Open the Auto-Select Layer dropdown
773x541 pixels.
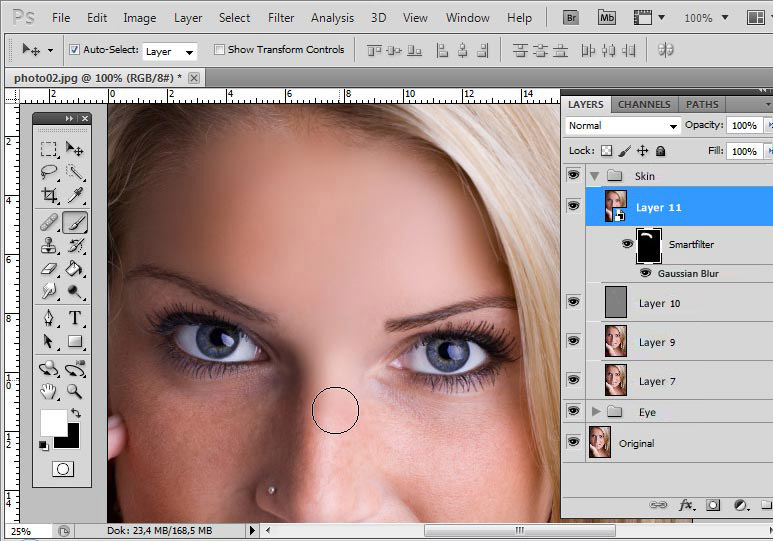(169, 51)
